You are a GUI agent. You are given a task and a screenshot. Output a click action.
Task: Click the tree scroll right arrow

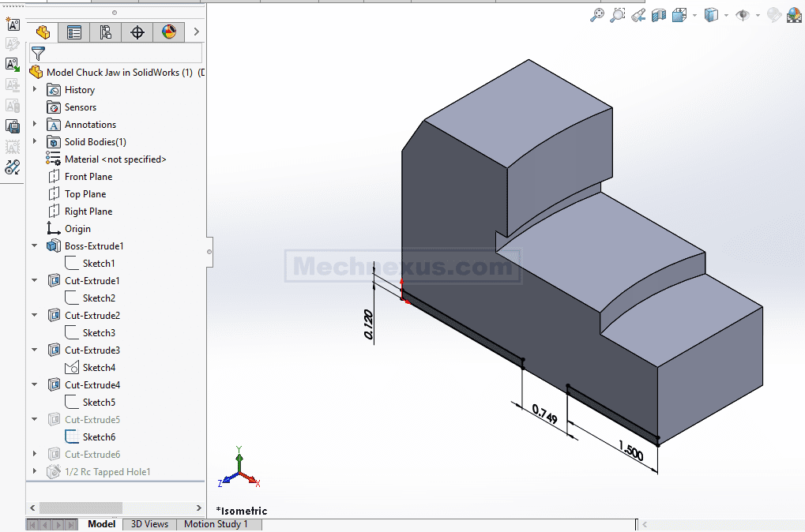(x=199, y=508)
